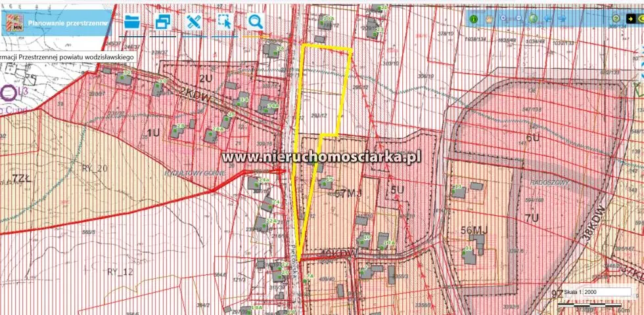
Task: Click the zoom out minus icon
Action: 518,19
